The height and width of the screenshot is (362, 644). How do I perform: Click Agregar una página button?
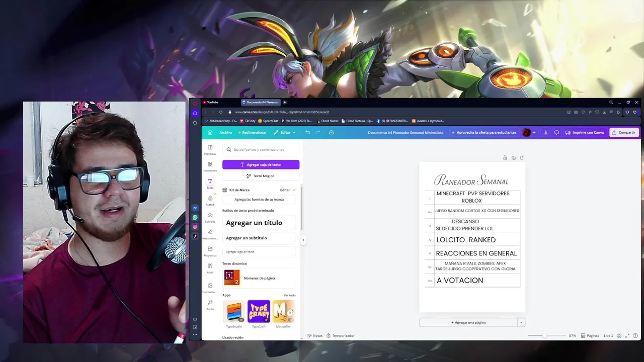pyautogui.click(x=468, y=322)
